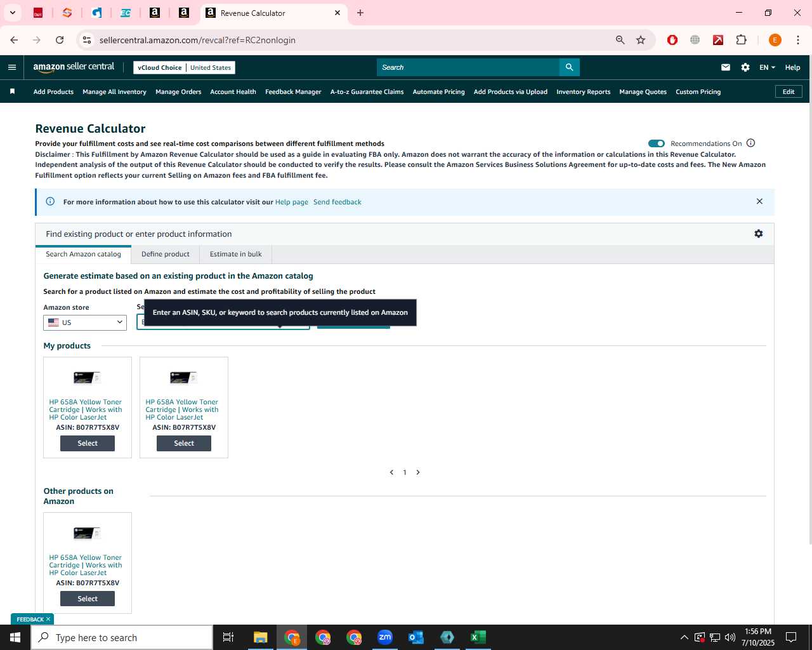Image resolution: width=812 pixels, height=650 pixels.
Task: Click the info circle icon in the blue banner
Action: [50, 201]
